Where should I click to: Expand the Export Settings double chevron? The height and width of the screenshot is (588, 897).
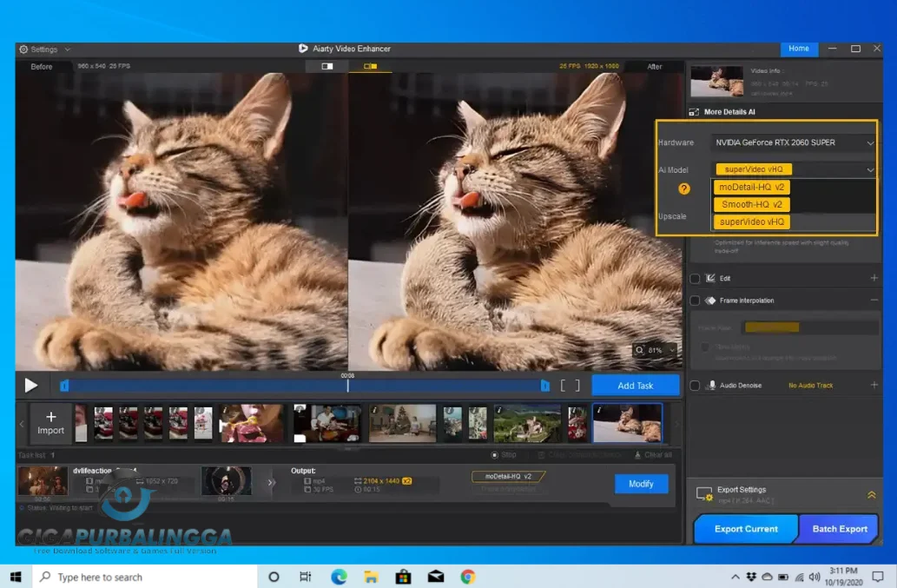click(x=871, y=495)
